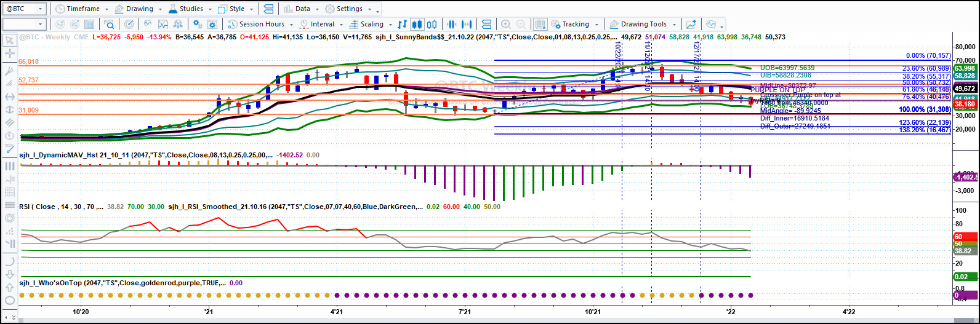Open the Drawing menu
This screenshot has width=980, height=324.
pyautogui.click(x=139, y=9)
